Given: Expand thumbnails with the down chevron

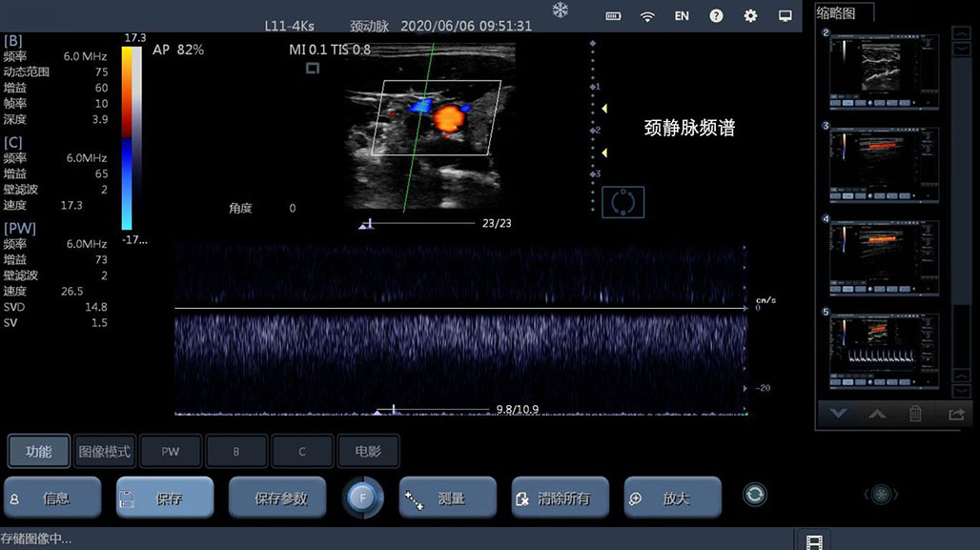Looking at the screenshot, I should click(838, 414).
